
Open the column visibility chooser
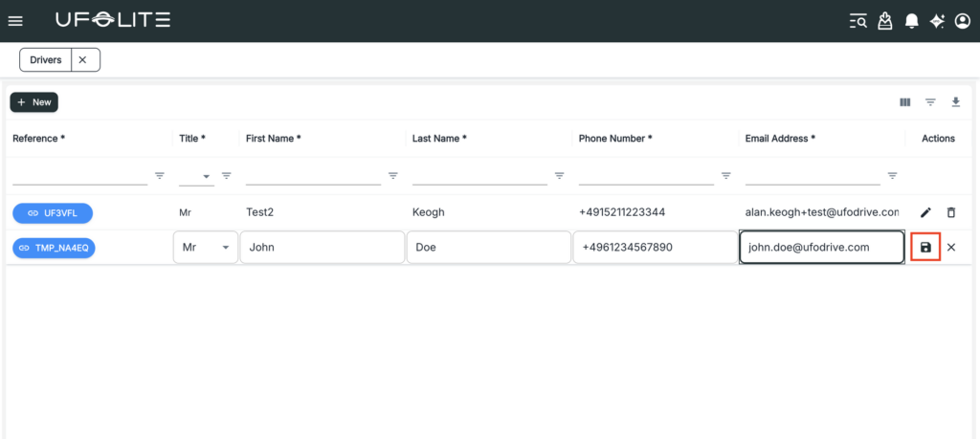tap(904, 102)
